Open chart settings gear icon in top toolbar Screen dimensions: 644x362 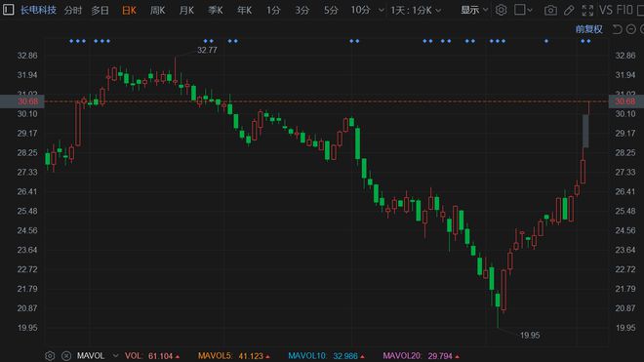click(x=501, y=10)
